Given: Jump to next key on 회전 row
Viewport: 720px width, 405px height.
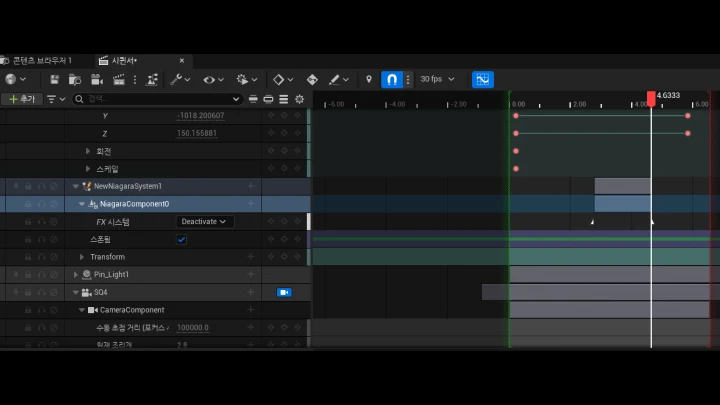Looking at the screenshot, I should [297, 151].
